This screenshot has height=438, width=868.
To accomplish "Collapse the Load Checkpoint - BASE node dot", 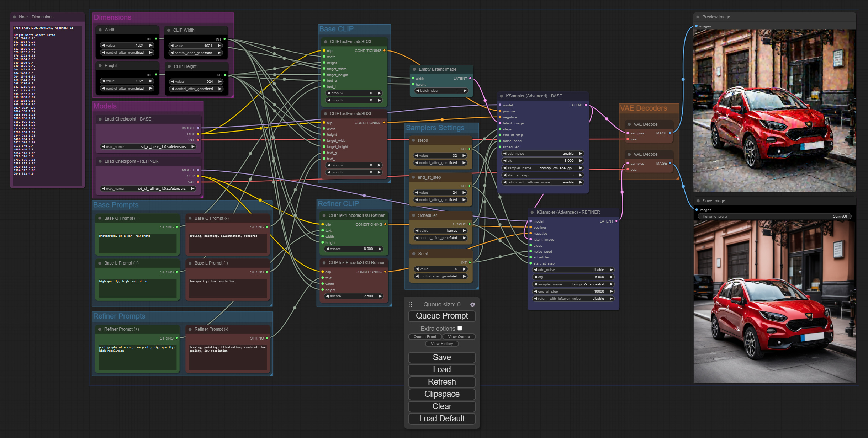I will click(100, 119).
